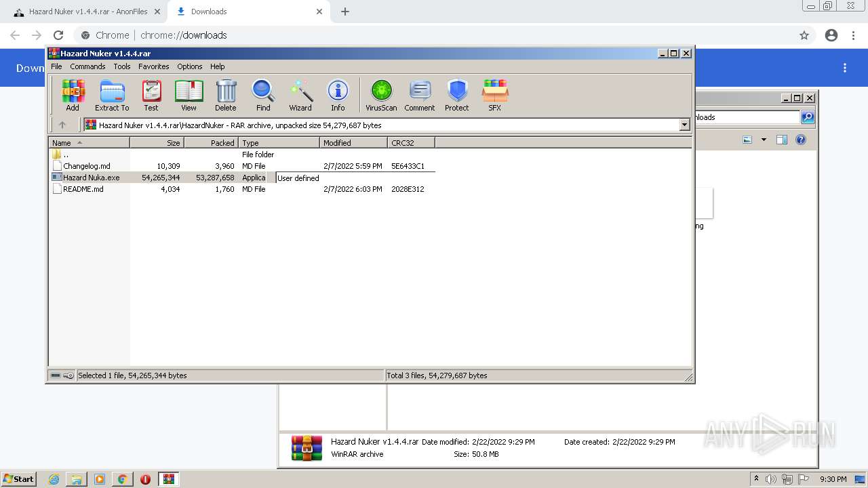Sort by Type column header
Screen dimensions: 868x488
279,143
